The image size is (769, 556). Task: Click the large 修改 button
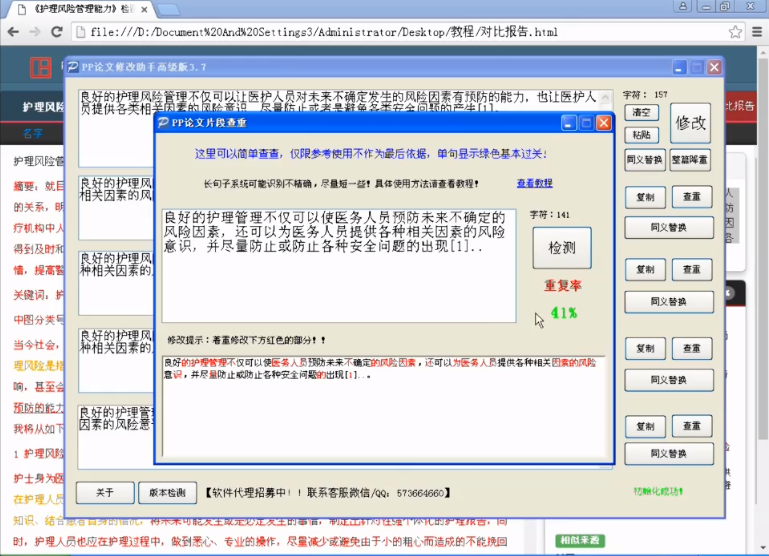[691, 123]
